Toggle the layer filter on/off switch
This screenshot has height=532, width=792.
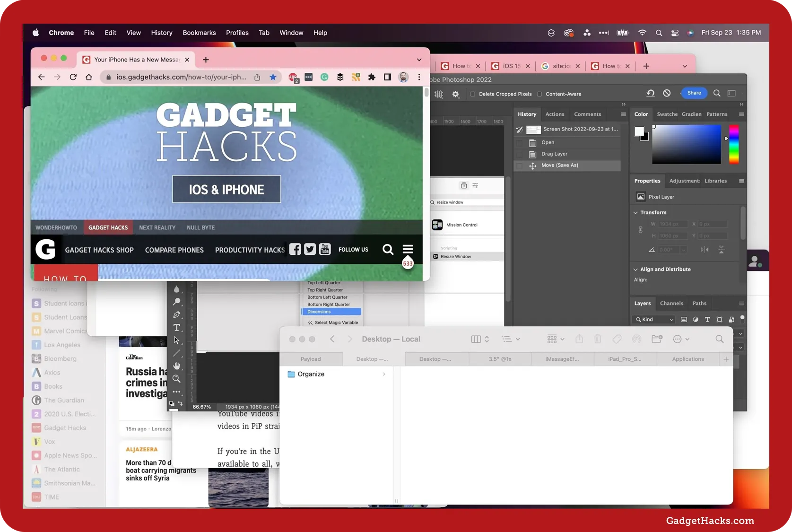click(742, 319)
